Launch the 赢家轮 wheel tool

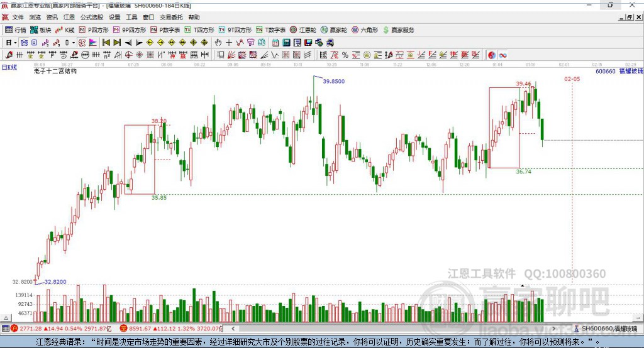pos(334,30)
